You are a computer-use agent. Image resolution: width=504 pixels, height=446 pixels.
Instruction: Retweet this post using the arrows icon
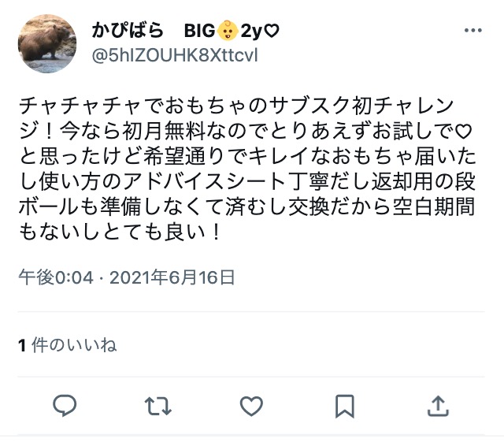[x=157, y=406]
